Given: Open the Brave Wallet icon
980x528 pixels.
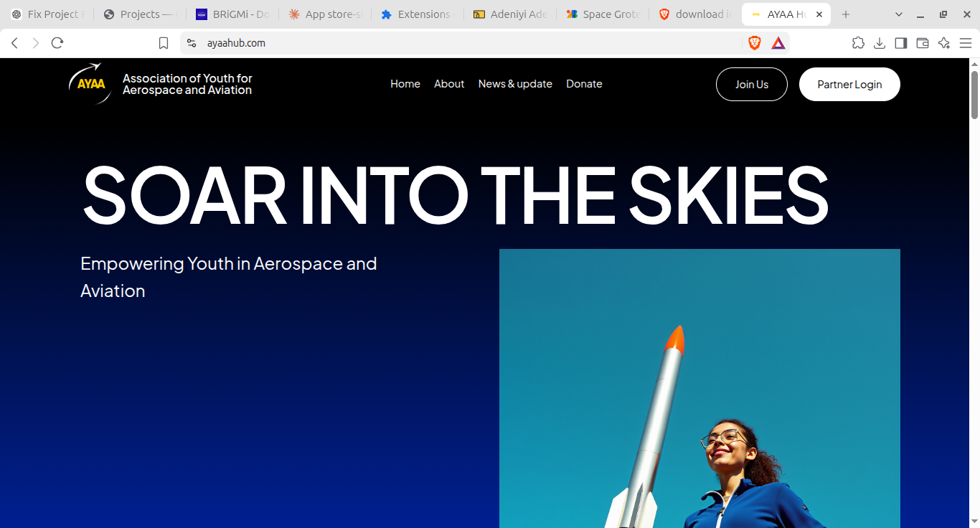Looking at the screenshot, I should pos(923,43).
